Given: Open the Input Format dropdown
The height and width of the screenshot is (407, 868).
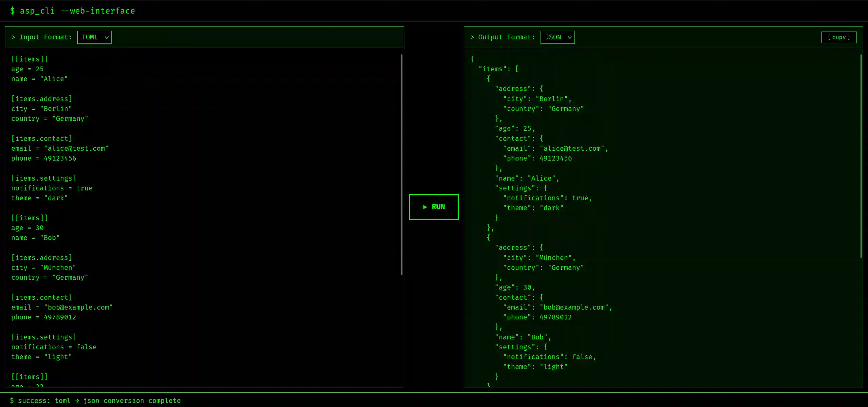Looking at the screenshot, I should tap(94, 37).
